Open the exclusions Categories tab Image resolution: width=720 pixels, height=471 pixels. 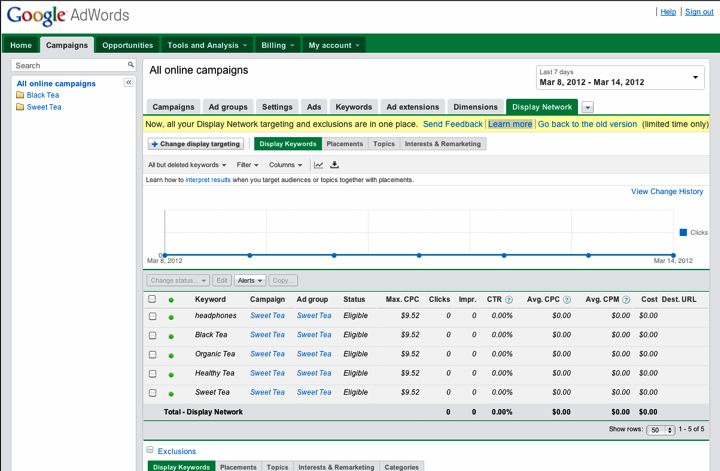(x=402, y=466)
